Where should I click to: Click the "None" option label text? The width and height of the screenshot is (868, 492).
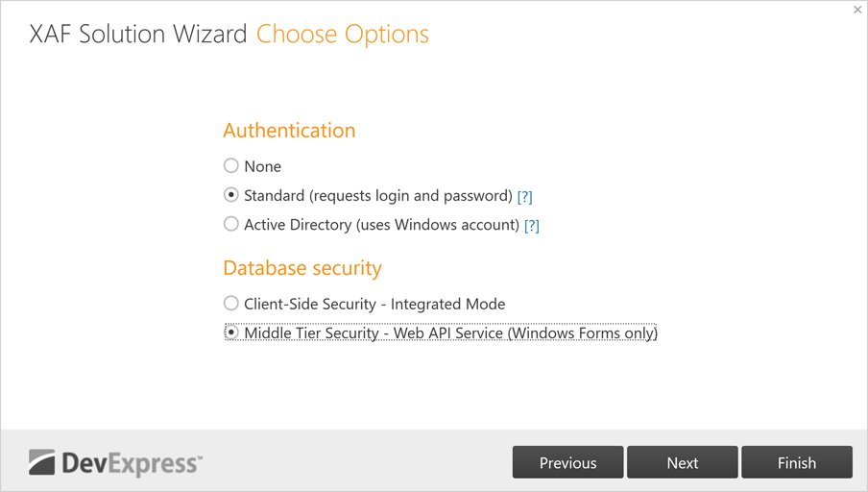coord(262,166)
